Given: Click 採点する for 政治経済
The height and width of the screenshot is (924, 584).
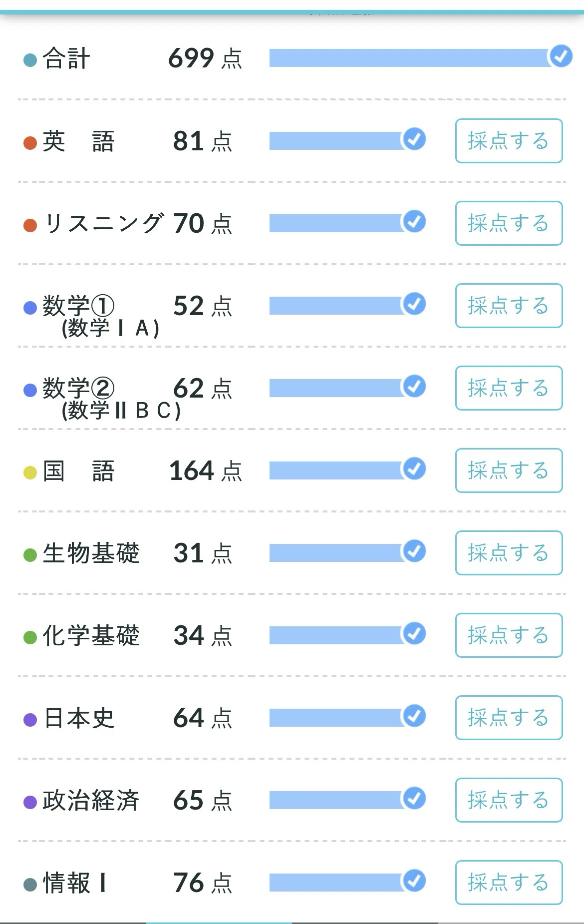Looking at the screenshot, I should (x=509, y=800).
